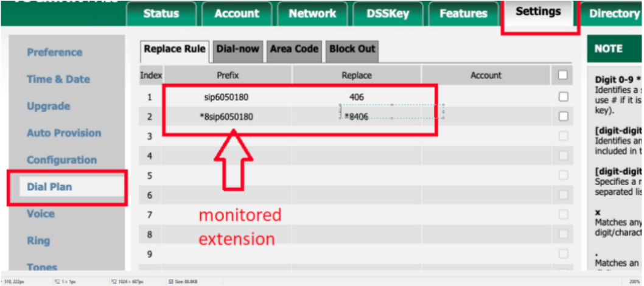Image resolution: width=644 pixels, height=286 pixels.
Task: Open the Network tab
Action: tap(312, 13)
